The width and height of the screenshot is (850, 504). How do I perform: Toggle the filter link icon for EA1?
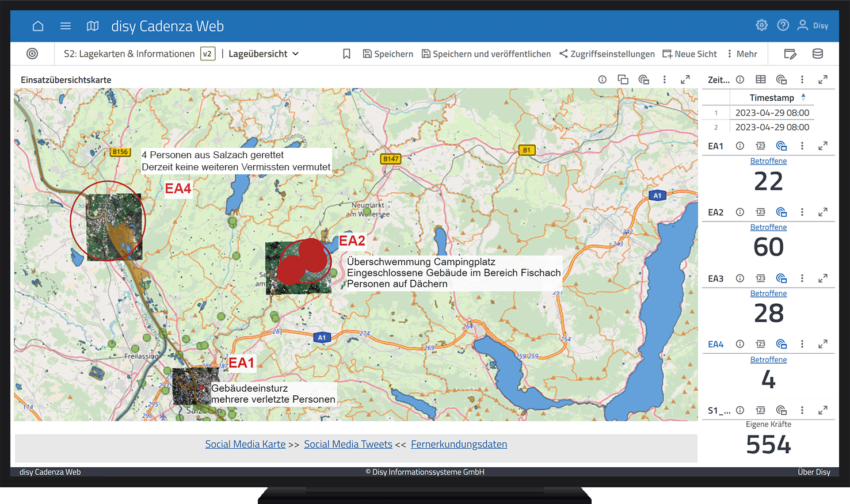(781, 146)
